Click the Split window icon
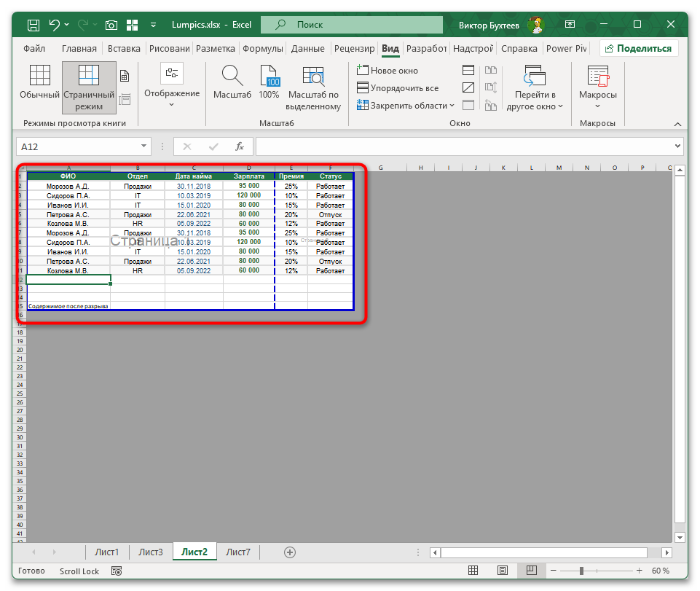This screenshot has width=700, height=591. [468, 71]
